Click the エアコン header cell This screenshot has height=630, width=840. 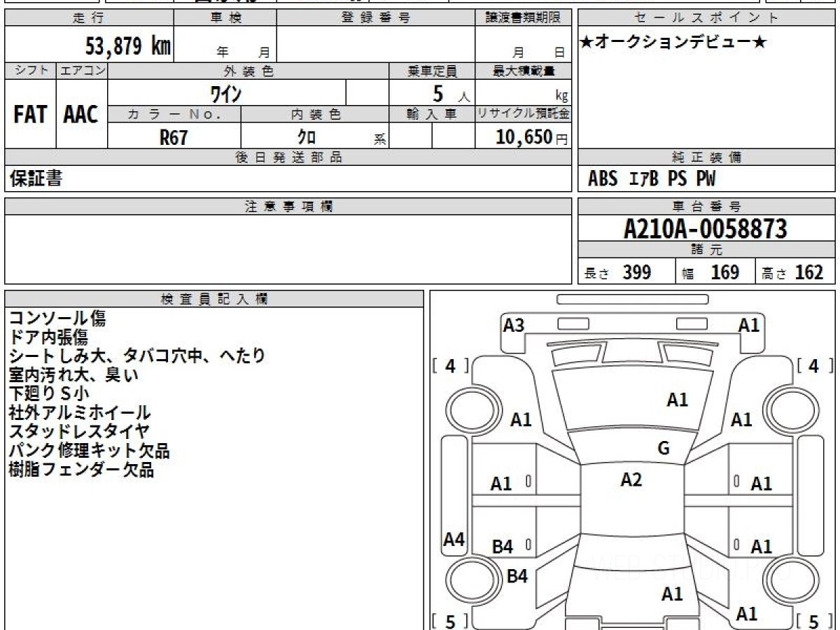point(82,71)
